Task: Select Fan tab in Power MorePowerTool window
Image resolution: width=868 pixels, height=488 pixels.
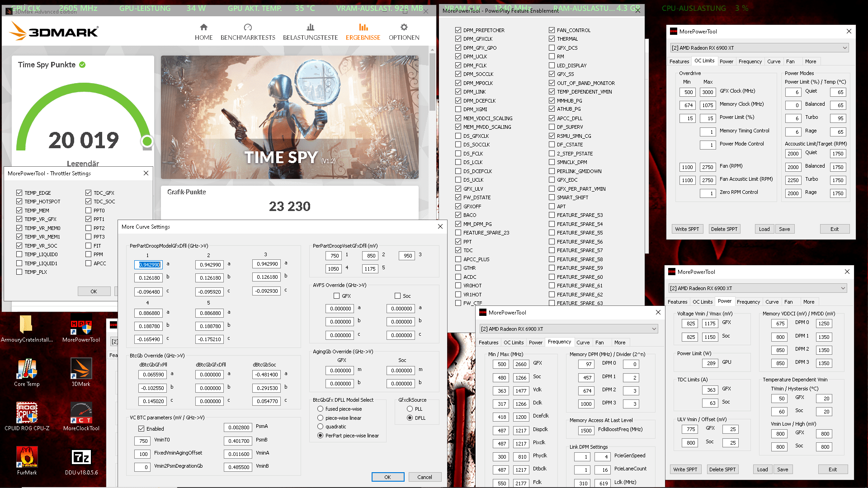Action: tap(788, 302)
